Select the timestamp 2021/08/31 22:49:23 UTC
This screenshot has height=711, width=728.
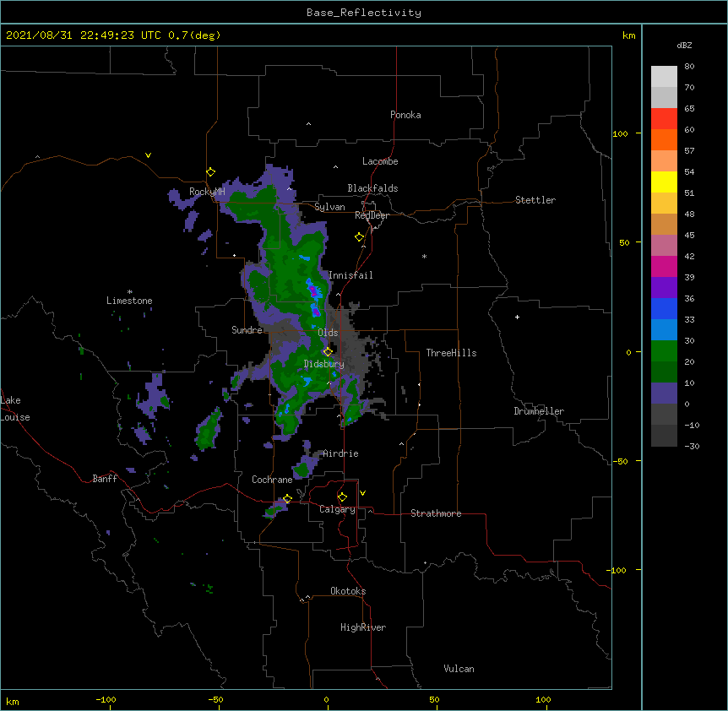[x=83, y=35]
